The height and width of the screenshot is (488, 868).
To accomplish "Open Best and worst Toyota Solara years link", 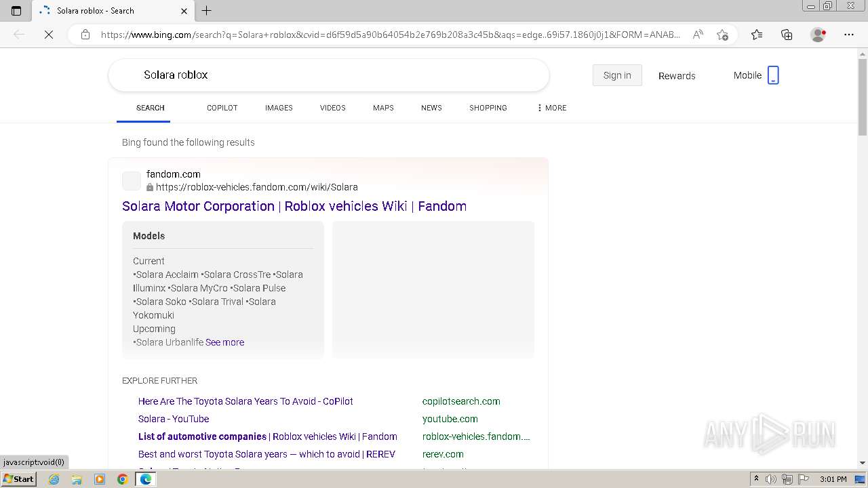I will pyautogui.click(x=267, y=454).
